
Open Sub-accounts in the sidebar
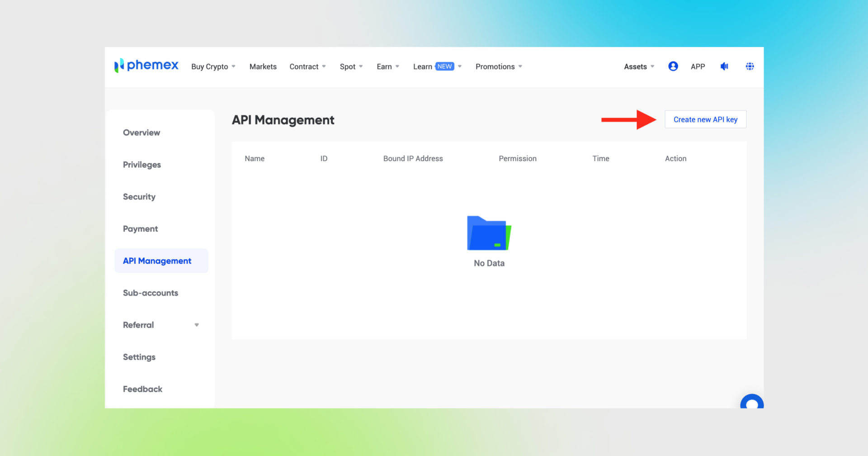[151, 293]
